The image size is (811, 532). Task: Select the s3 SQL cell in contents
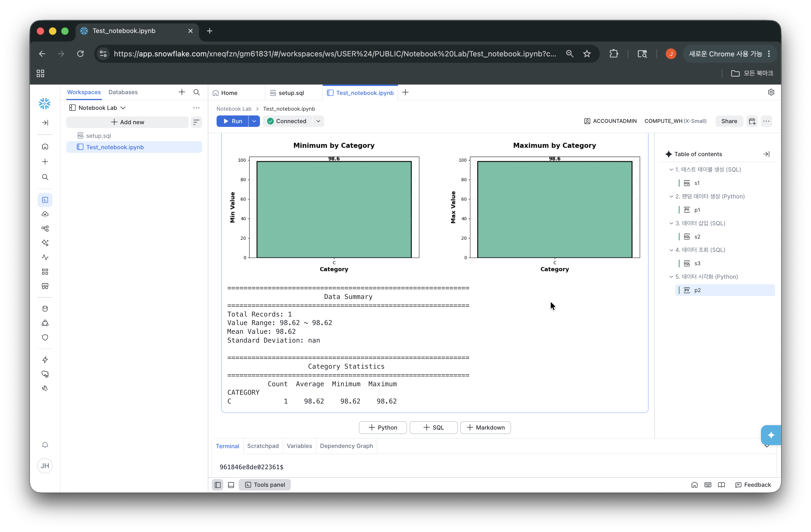click(697, 263)
